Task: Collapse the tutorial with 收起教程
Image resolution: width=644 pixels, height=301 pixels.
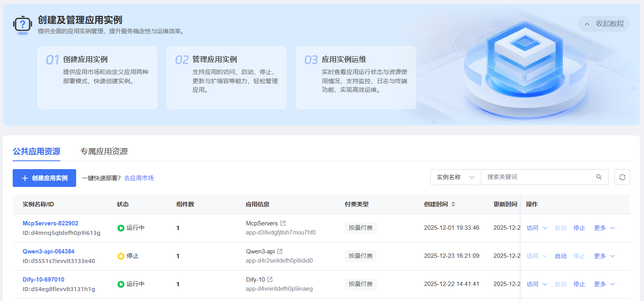Action: 604,24
